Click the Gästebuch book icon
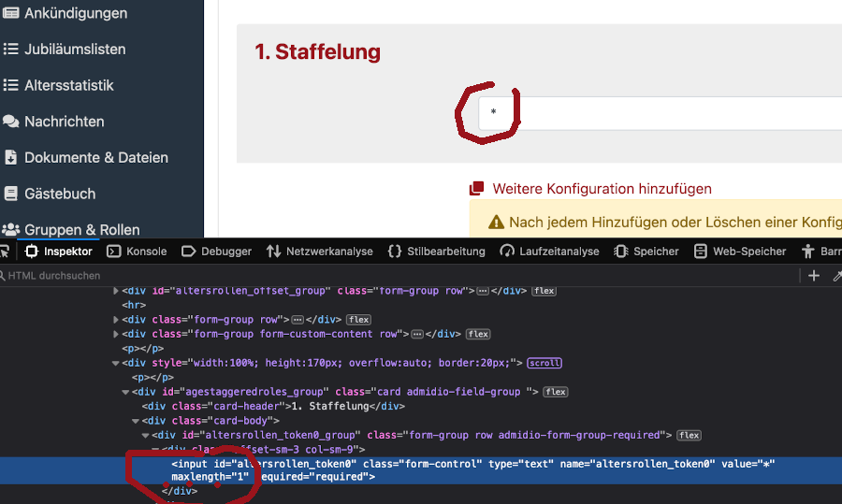This screenshot has height=504, width=842. (11, 194)
